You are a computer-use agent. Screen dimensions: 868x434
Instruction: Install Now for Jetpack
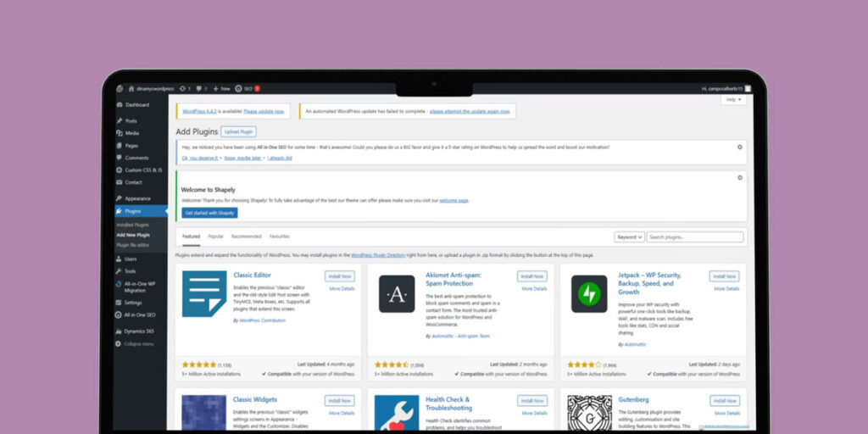pos(724,276)
